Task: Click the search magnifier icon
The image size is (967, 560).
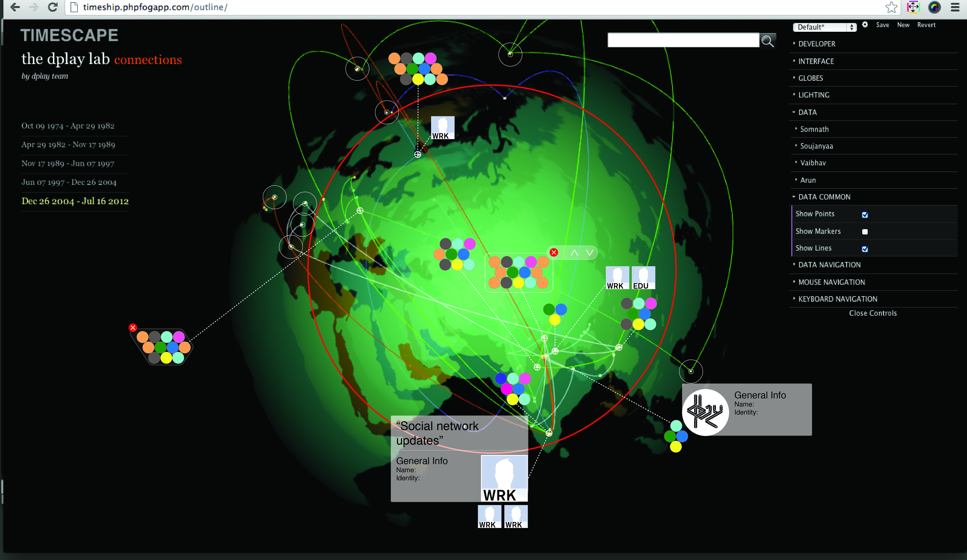Action: coord(767,41)
